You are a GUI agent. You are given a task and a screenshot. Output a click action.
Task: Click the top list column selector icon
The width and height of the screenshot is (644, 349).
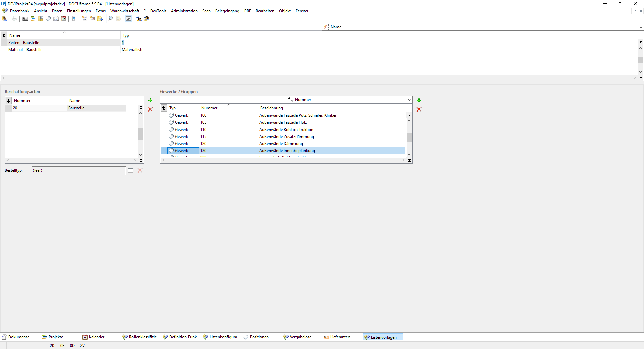4,35
